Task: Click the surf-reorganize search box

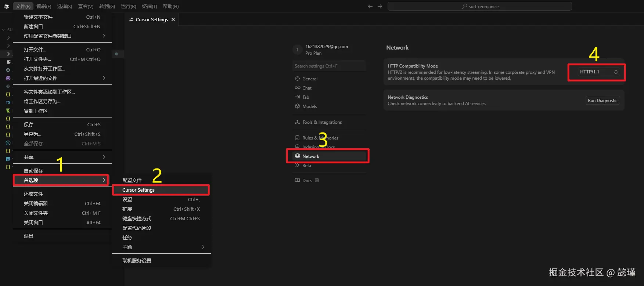Action: coord(479,6)
